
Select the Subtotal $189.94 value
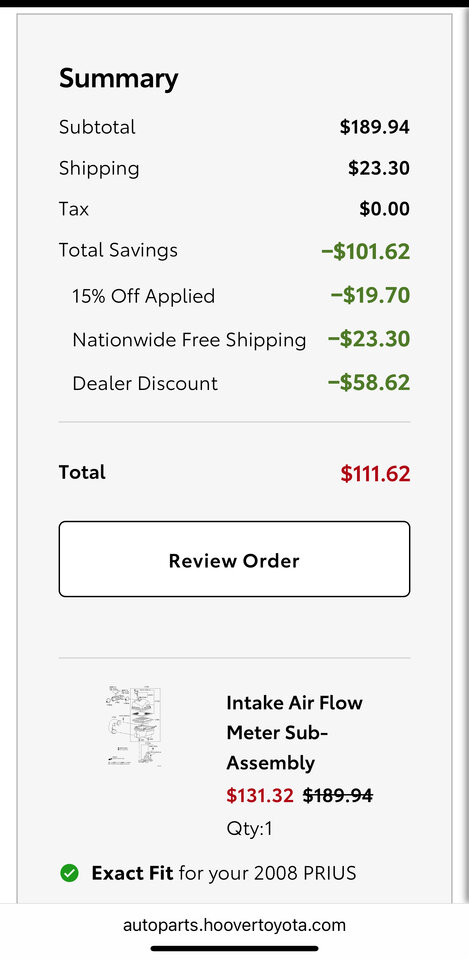[x=375, y=127]
